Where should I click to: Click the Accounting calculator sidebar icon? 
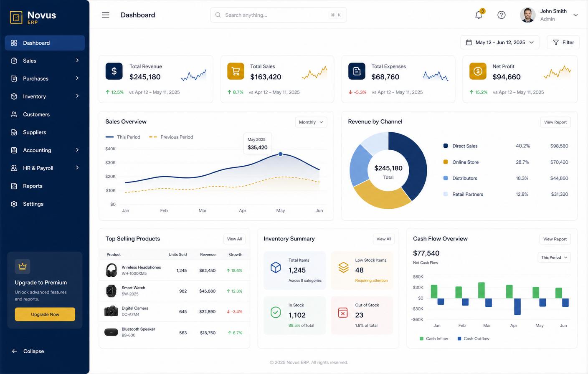[14, 150]
